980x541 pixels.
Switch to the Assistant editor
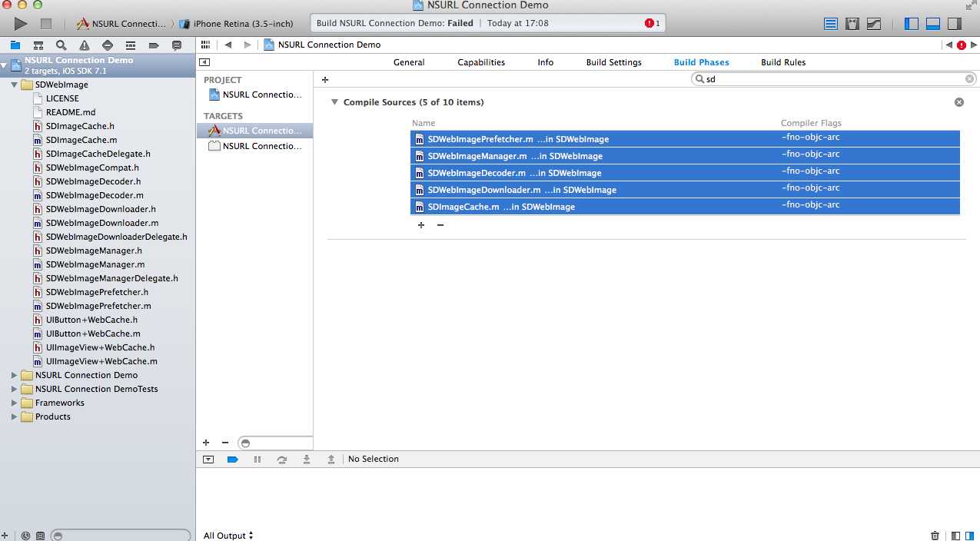(852, 24)
